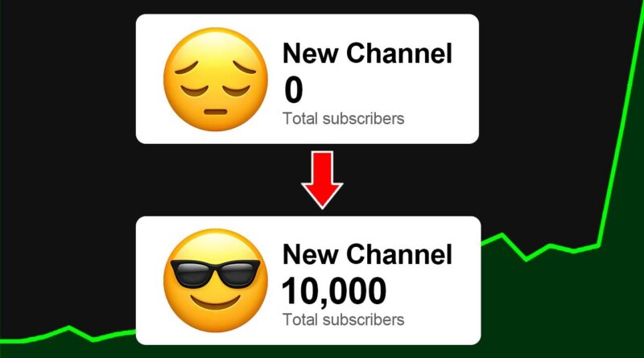Image resolution: width=644 pixels, height=358 pixels.
Task: Select the "New Channel" title above 10,000
Action: 367,254
